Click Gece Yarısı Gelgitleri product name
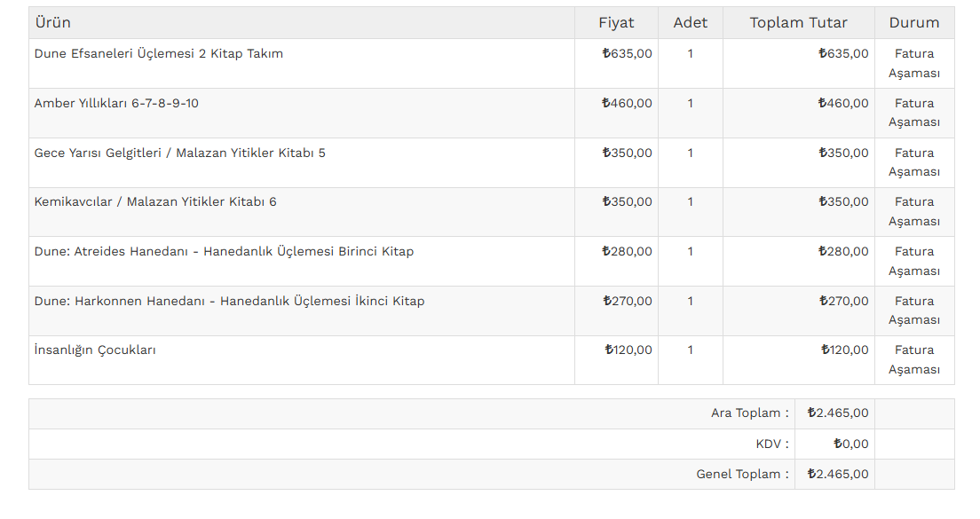Viewport: 980px width, 519px height. [179, 153]
